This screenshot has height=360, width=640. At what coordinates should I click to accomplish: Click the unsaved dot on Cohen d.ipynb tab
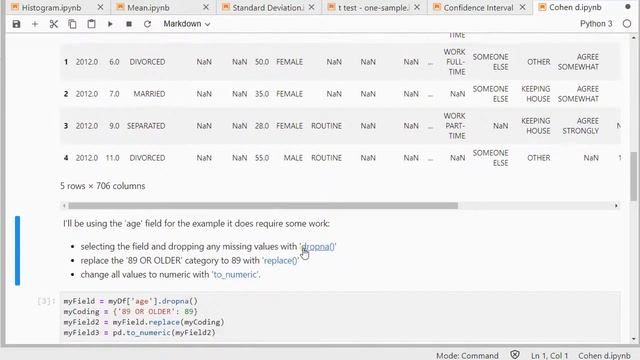pyautogui.click(x=628, y=7)
